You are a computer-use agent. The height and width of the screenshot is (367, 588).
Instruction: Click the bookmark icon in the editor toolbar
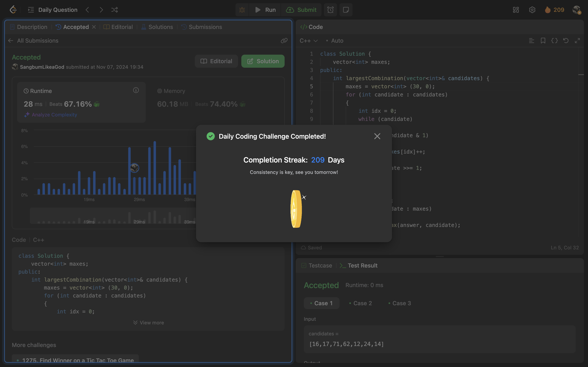543,41
